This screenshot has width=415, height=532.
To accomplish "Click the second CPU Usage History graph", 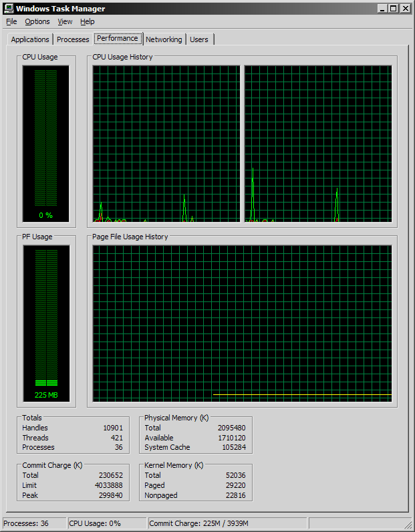I will [x=318, y=144].
